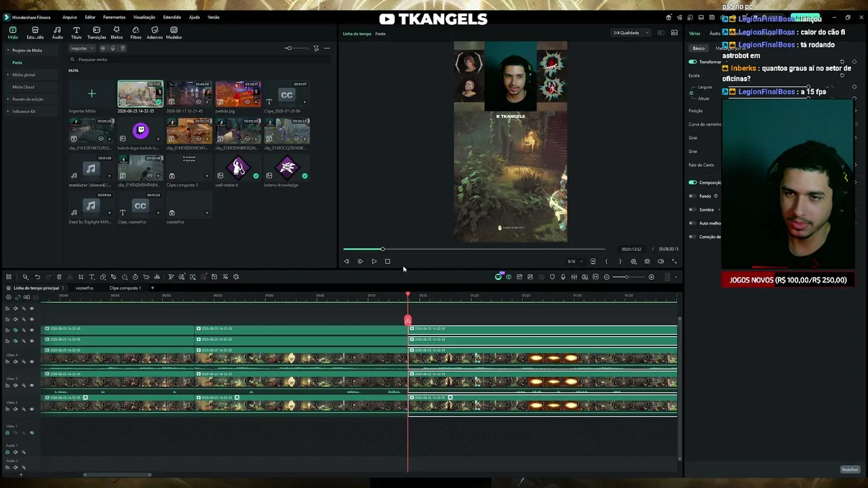Click the stop button in preview

click(387, 261)
